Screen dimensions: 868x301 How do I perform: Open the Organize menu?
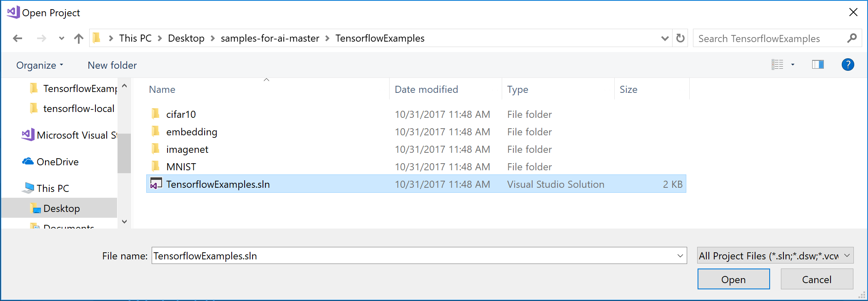[x=40, y=65]
